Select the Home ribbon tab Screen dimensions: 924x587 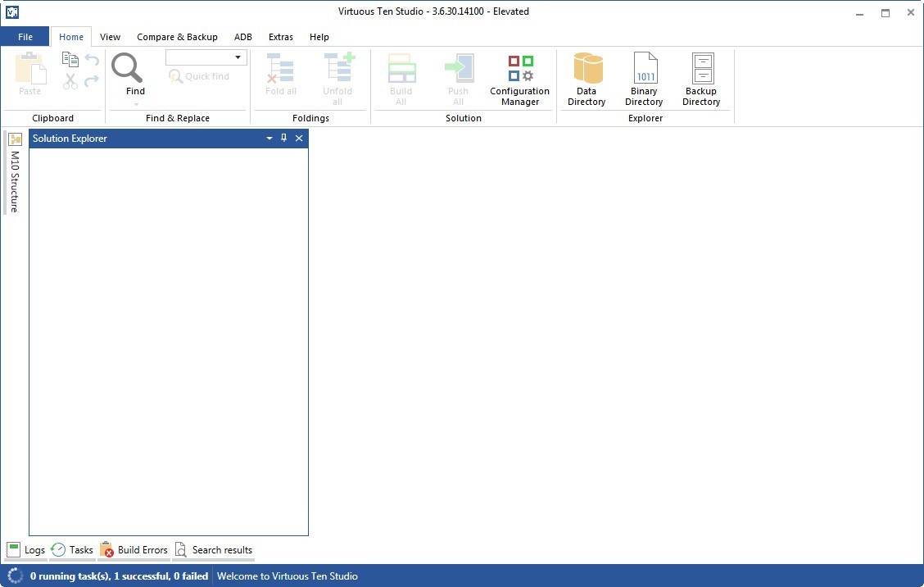tap(71, 37)
